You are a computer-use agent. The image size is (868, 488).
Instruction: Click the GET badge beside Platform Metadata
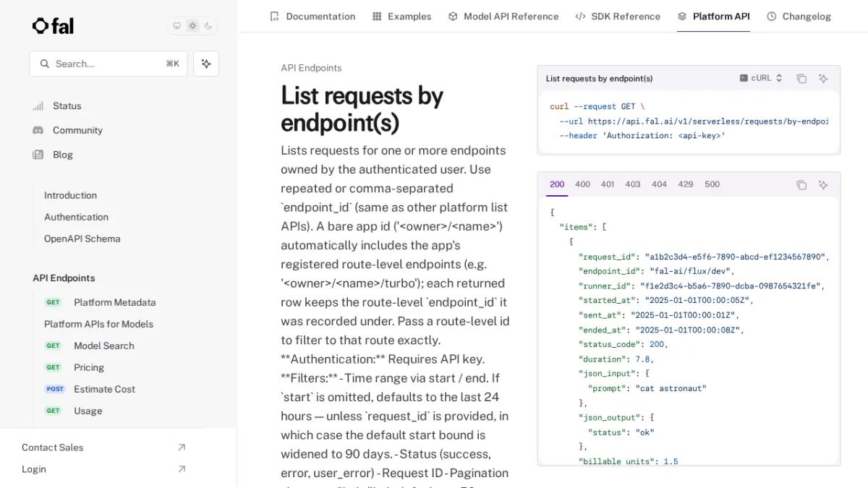(x=54, y=302)
